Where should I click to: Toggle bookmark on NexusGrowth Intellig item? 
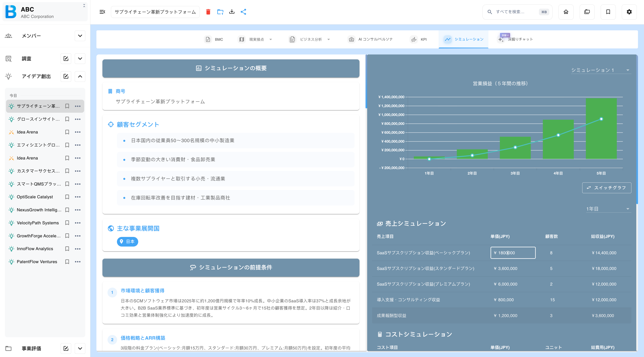point(67,210)
